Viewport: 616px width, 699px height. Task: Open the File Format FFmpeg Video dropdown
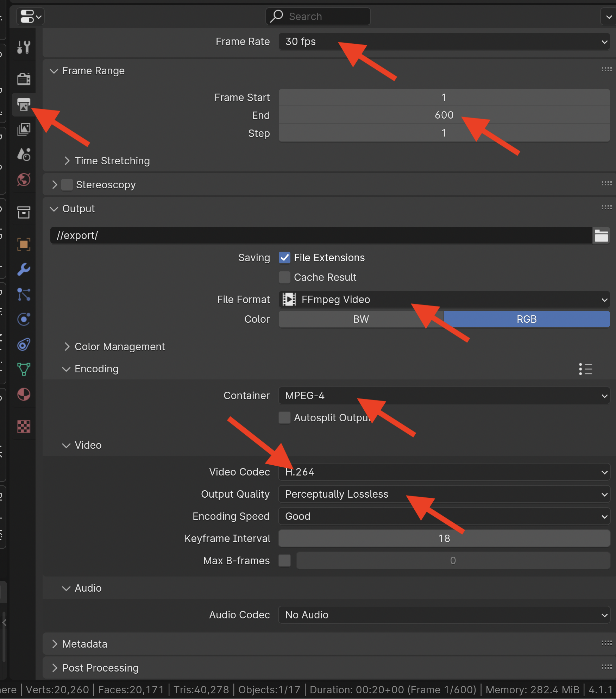tap(444, 300)
